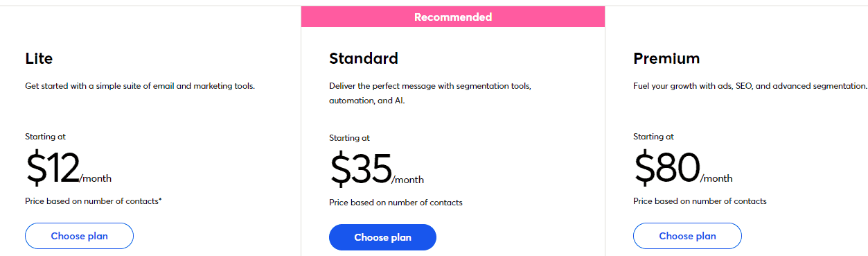Select the Standard plan heading
Image resolution: width=868 pixels, height=256 pixels.
[x=364, y=58]
